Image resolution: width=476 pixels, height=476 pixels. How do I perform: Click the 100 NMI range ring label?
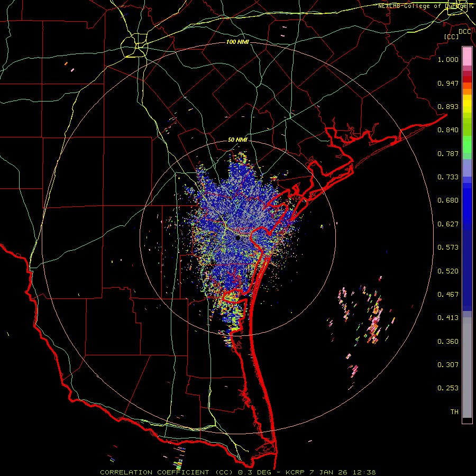pos(237,42)
